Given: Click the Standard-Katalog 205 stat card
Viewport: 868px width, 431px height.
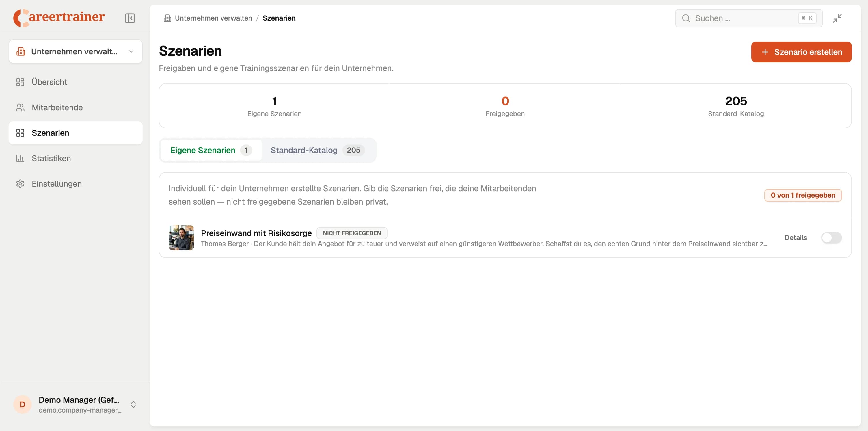Looking at the screenshot, I should (736, 106).
